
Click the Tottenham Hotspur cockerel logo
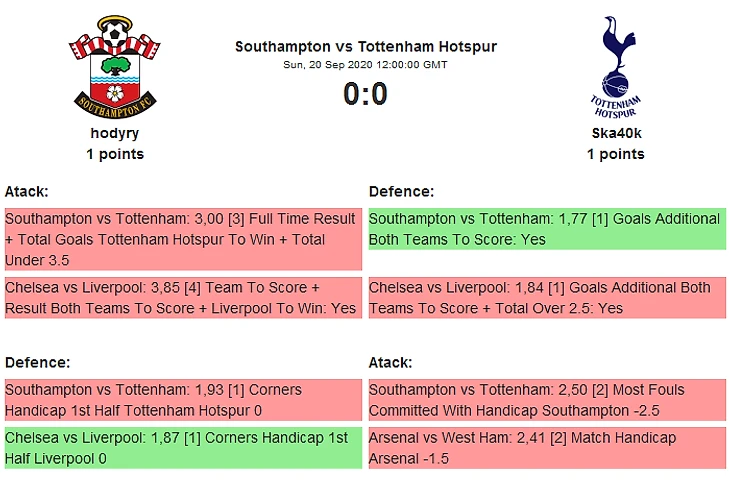(x=615, y=66)
